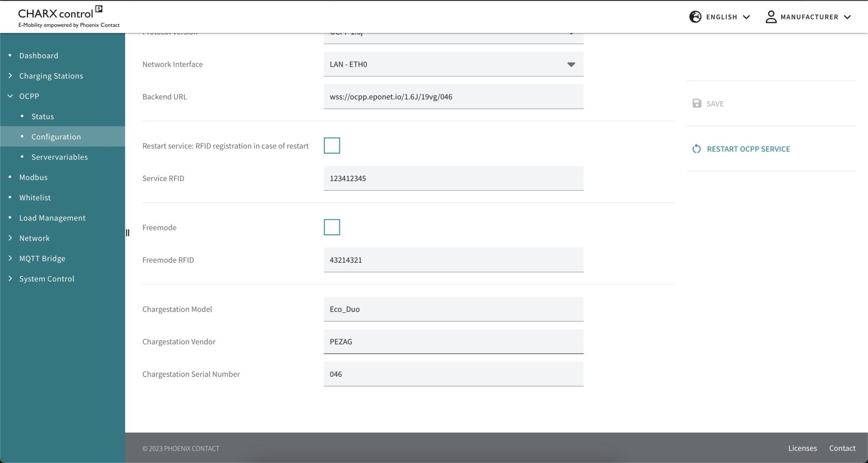Click the Freemode RFID label

168,260
